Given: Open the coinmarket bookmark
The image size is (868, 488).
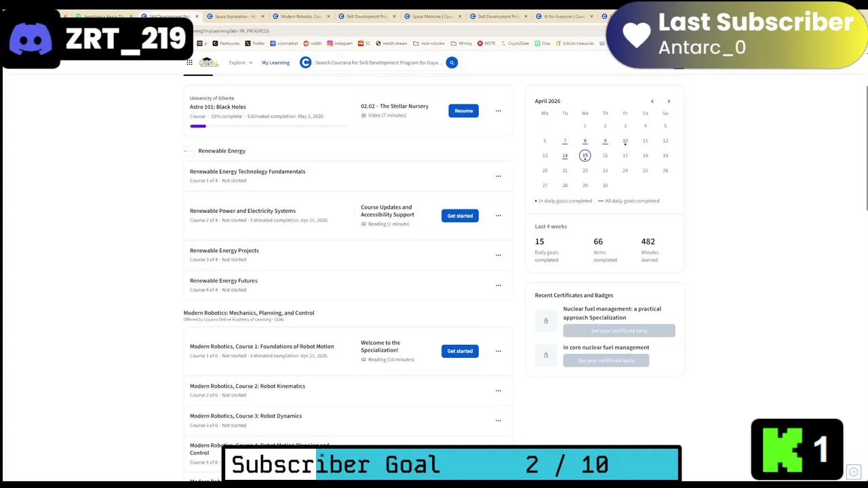Looking at the screenshot, I should click(x=284, y=43).
